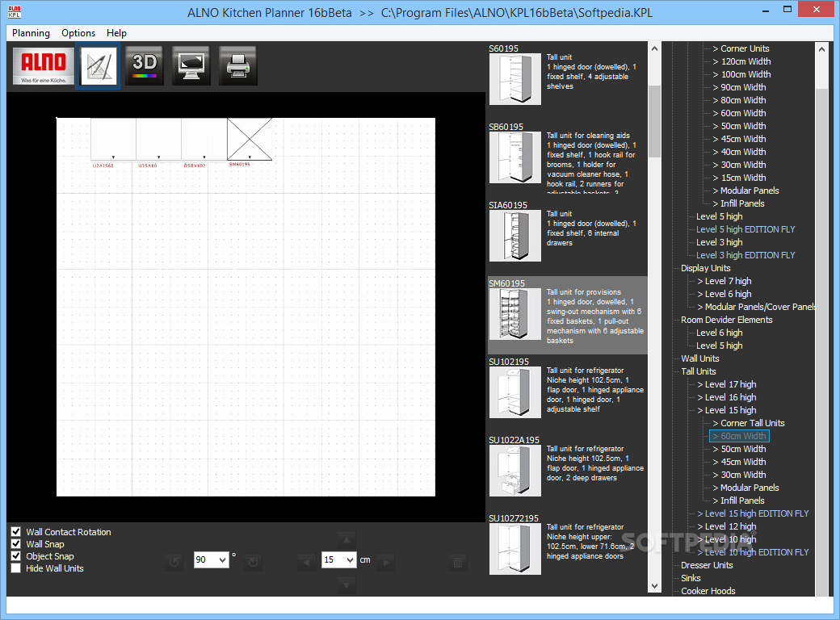The height and width of the screenshot is (620, 840).
Task: Select the U2A15A1 unit in the floor plan
Action: [113, 139]
